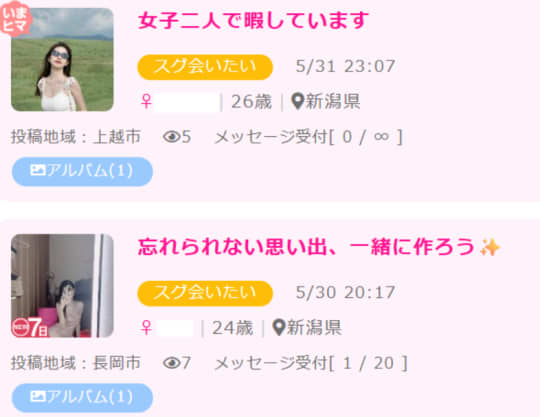Click メッセージ受付[ 1 / 20 ] on the second post
540x417 pixels.
pyautogui.click(x=311, y=363)
